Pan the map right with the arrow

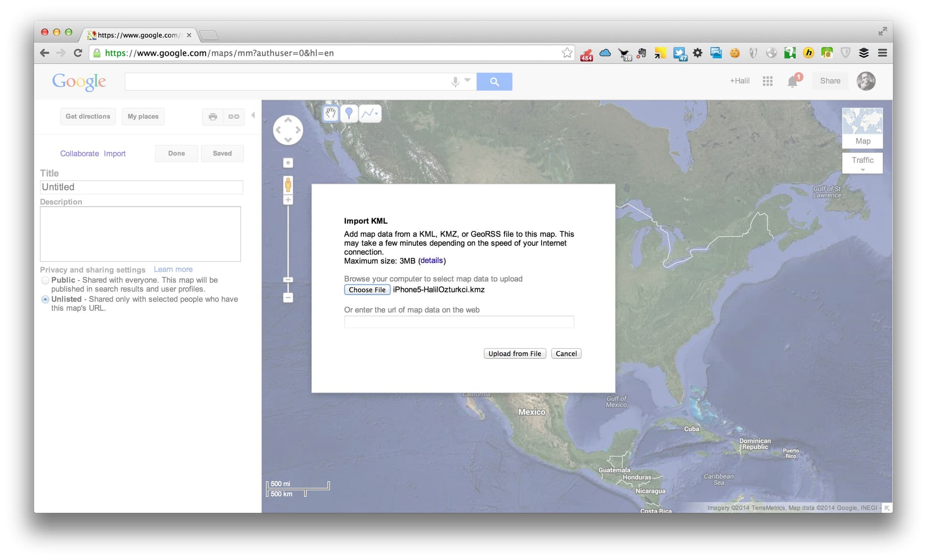pyautogui.click(x=298, y=130)
